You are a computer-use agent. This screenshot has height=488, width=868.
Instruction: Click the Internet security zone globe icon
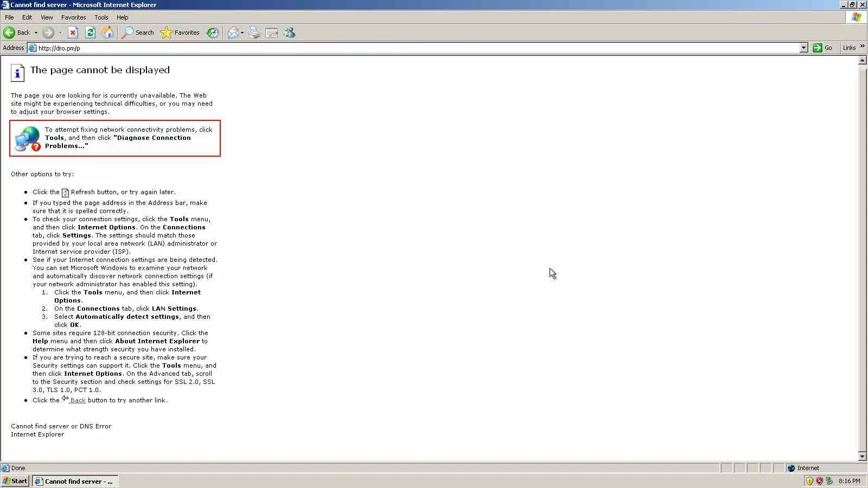coord(792,468)
